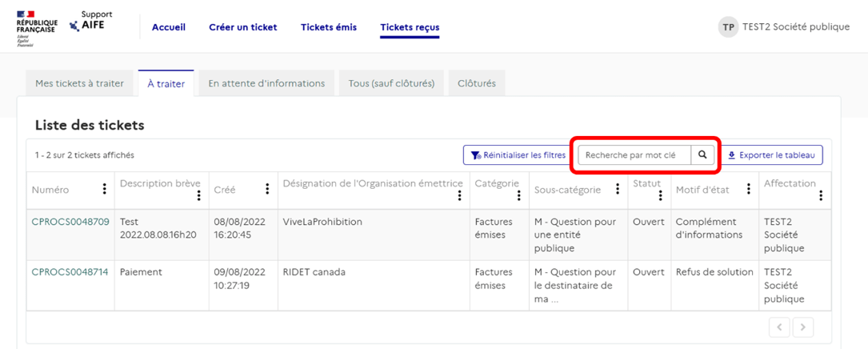Open the En attente d'informations tab
The image size is (868, 349).
pos(266,83)
